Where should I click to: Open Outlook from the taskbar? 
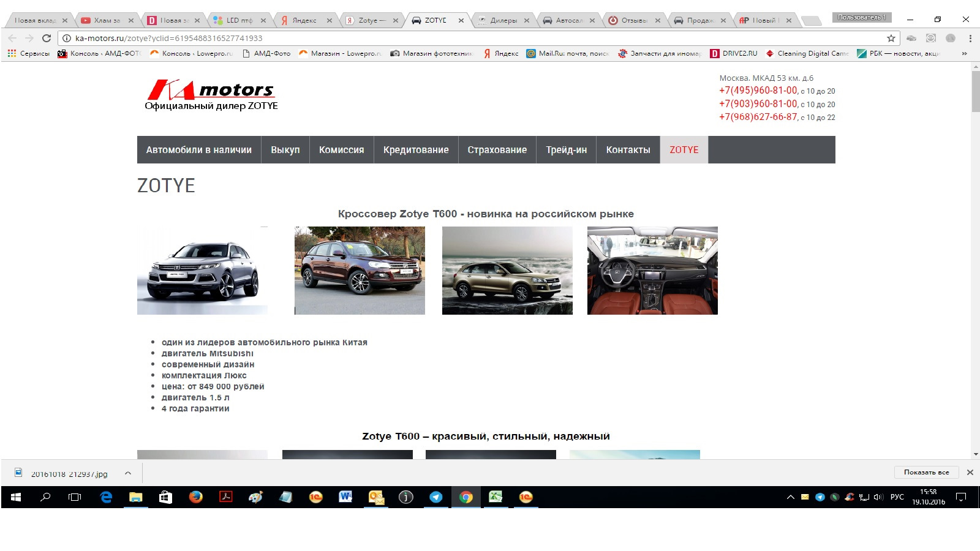coord(375,497)
